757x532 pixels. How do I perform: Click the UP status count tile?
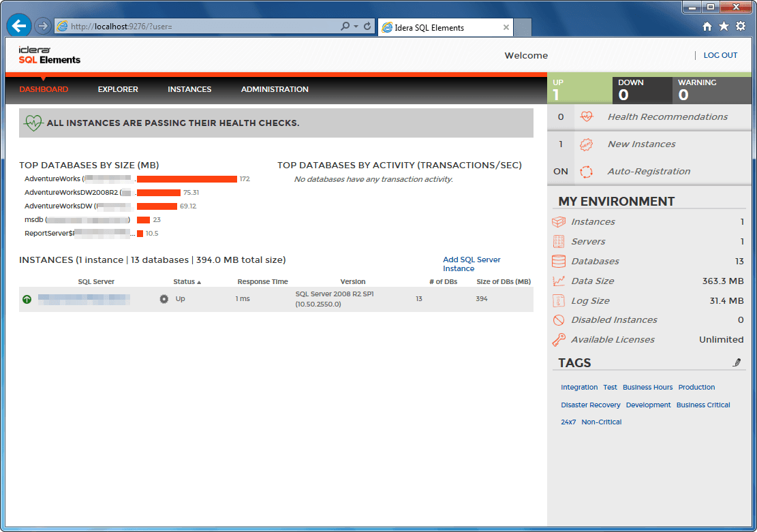point(580,90)
